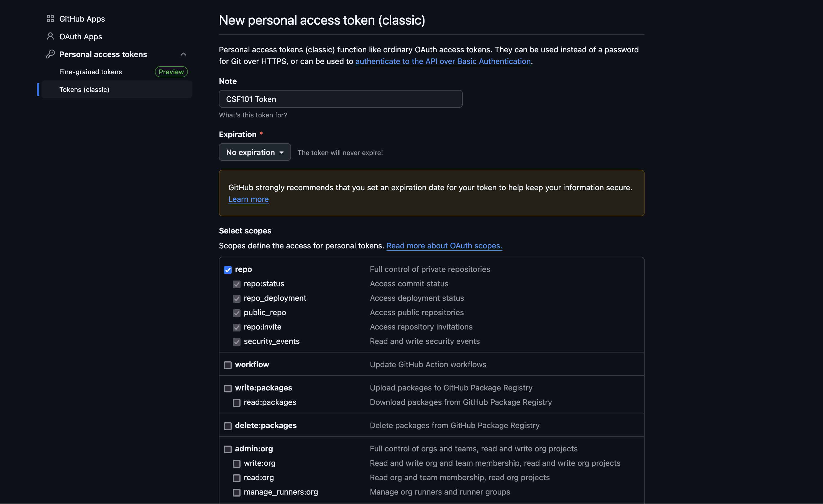Uncheck the repo scope checkbox

[x=228, y=270]
